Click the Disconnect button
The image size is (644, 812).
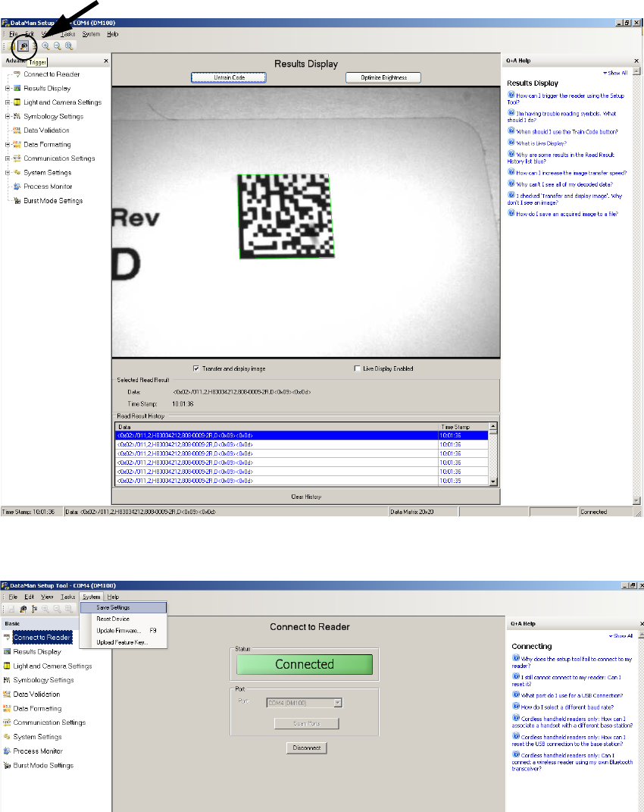tap(307, 748)
